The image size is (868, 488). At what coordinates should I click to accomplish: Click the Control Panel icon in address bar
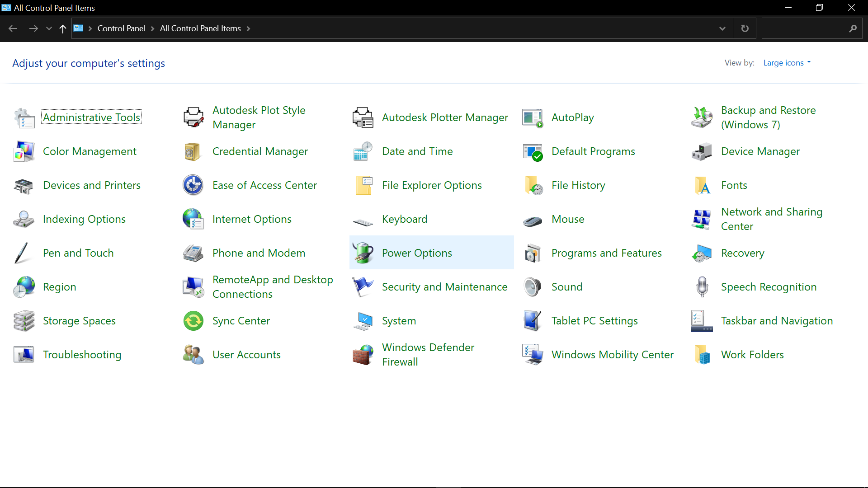pos(78,28)
